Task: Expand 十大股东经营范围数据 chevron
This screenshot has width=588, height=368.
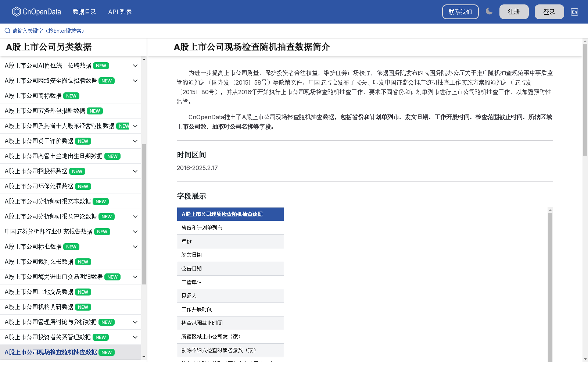Action: (x=135, y=126)
